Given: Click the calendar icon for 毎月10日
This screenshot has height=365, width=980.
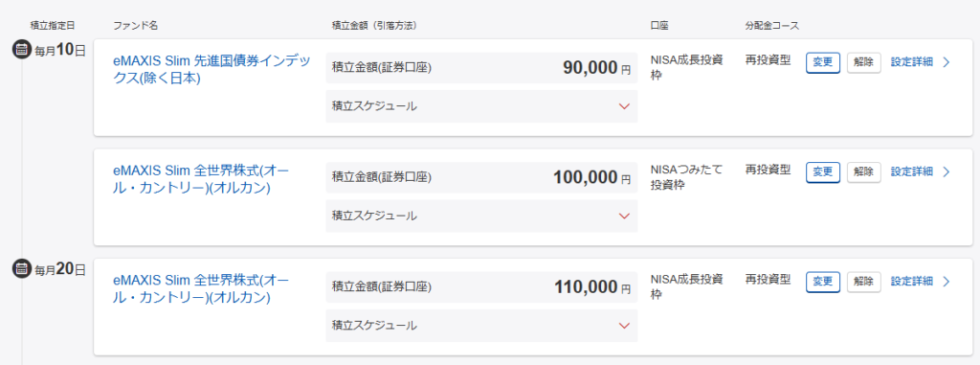Looking at the screenshot, I should click(x=22, y=50).
